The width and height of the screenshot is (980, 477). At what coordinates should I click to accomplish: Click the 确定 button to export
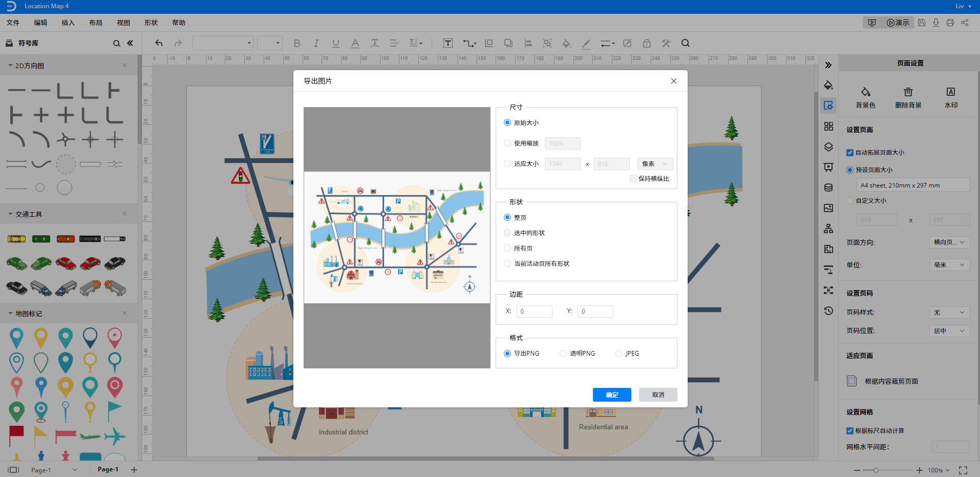(612, 395)
